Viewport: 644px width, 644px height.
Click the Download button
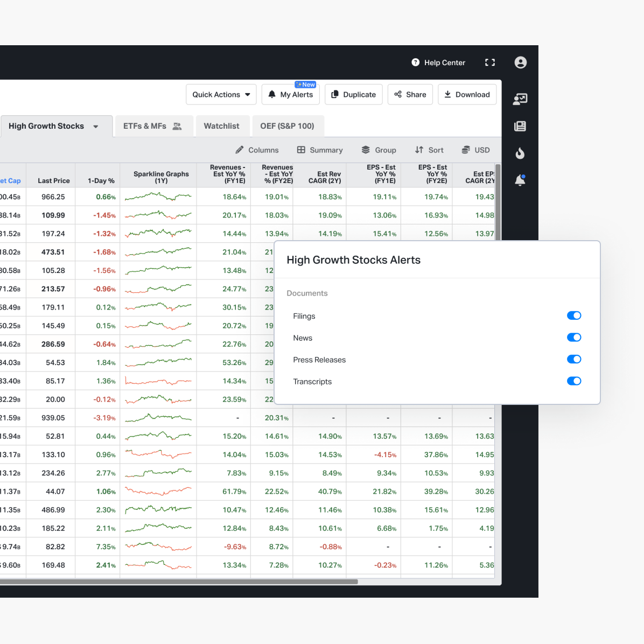pos(467,95)
